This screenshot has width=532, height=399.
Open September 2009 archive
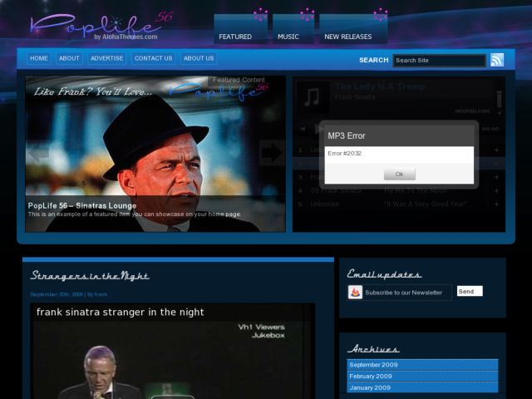pyautogui.click(x=422, y=365)
